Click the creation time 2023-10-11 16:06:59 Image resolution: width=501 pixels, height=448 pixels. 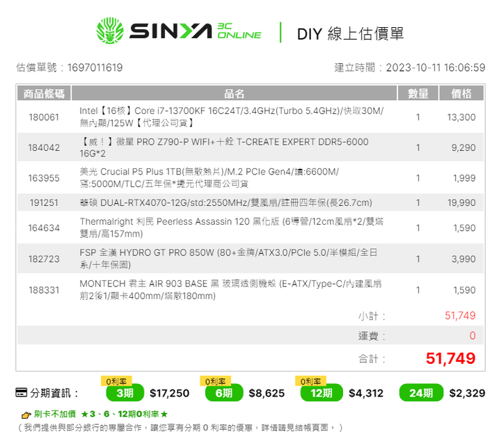pos(436,67)
